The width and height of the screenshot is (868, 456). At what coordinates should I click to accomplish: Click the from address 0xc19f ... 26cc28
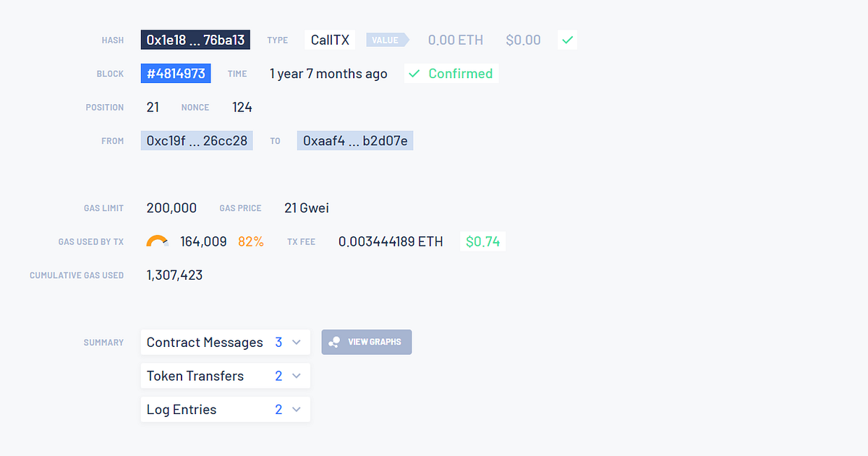click(x=197, y=141)
